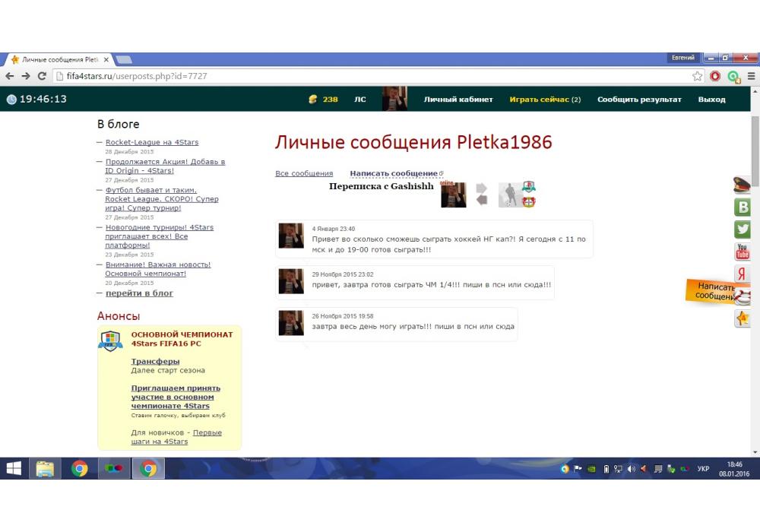Open Rocket-League на 4Stars blog post
Viewport: 760px width, 532px height.
coord(152,142)
